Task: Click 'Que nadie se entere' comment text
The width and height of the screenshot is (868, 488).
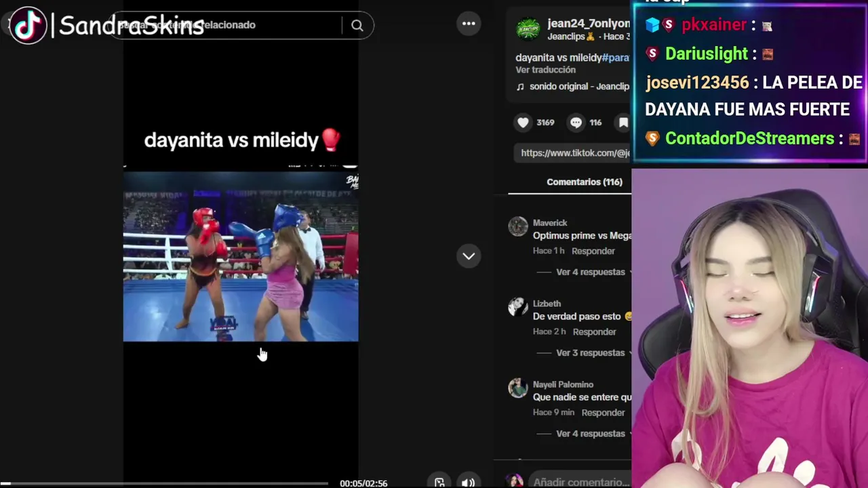Action: (582, 397)
